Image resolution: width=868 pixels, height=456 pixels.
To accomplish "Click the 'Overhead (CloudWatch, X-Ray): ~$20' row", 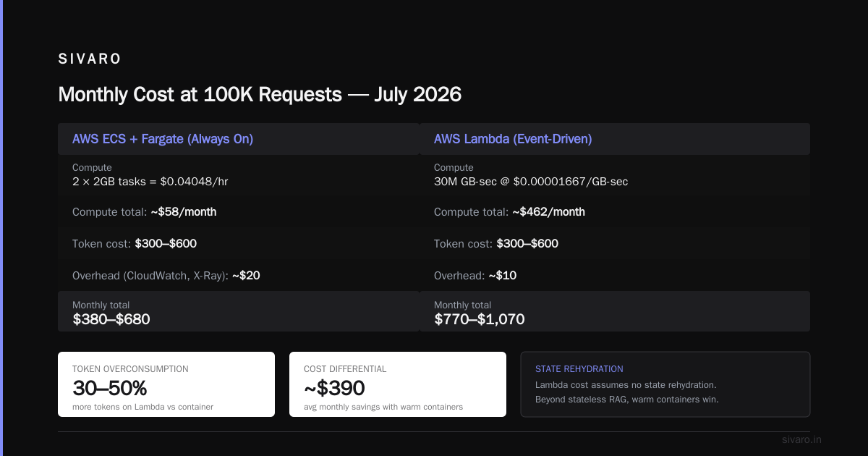I will [239, 276].
